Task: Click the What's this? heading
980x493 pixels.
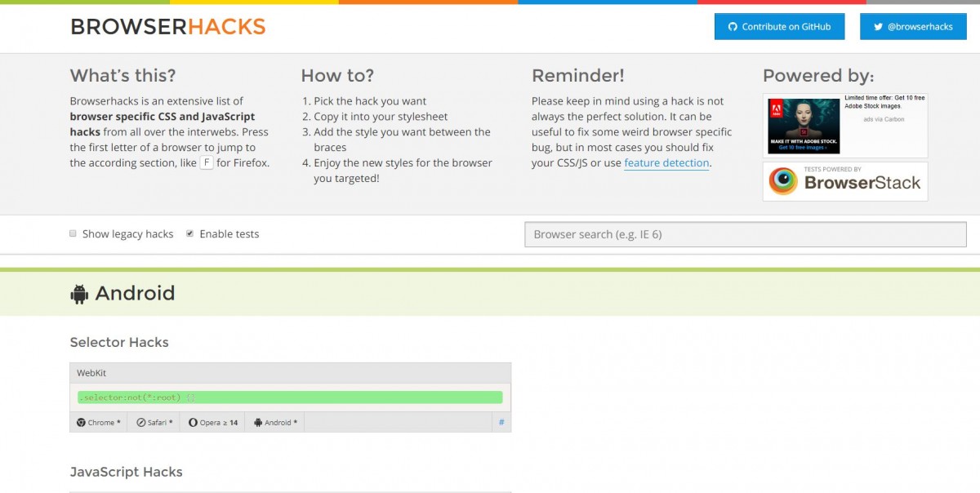Action: [x=122, y=76]
